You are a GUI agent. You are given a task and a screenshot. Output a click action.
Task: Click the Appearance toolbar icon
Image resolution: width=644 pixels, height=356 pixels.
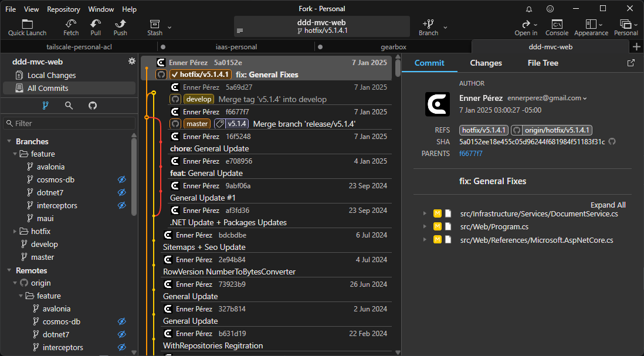tap(591, 28)
